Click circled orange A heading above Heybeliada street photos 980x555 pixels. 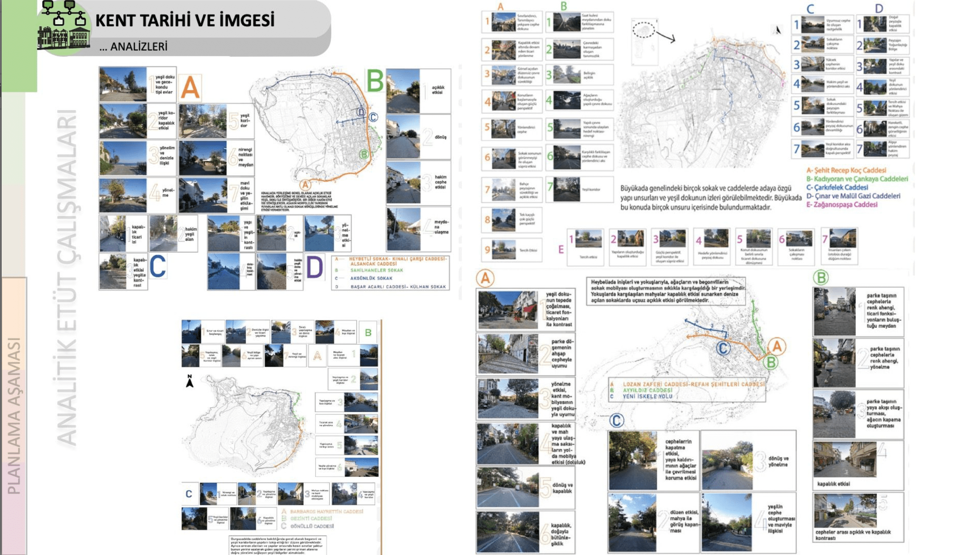point(485,279)
